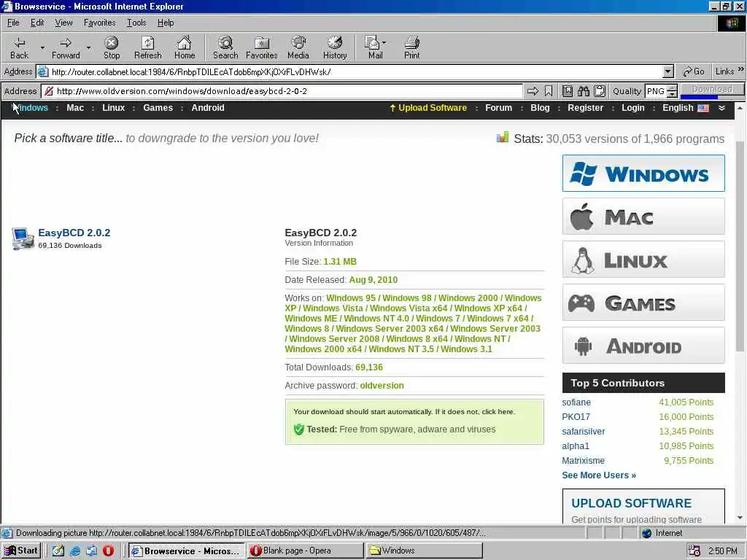Open contributor sofiane profile link
The image size is (747, 560).
point(576,402)
